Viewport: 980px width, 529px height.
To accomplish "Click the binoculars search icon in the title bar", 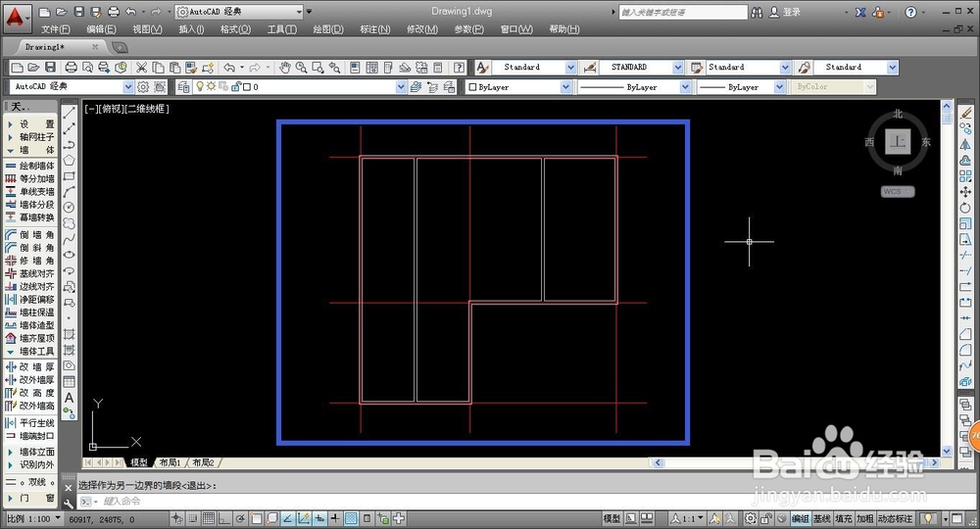I will [757, 12].
